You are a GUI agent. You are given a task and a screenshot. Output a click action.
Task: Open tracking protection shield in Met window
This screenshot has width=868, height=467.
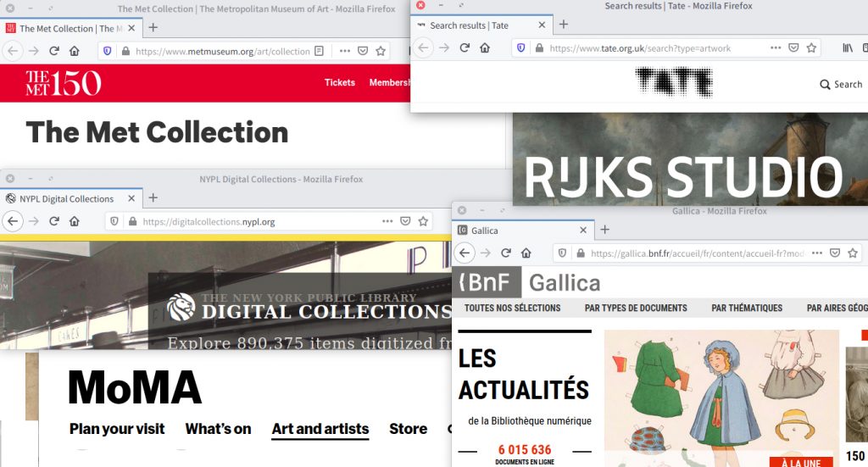108,51
